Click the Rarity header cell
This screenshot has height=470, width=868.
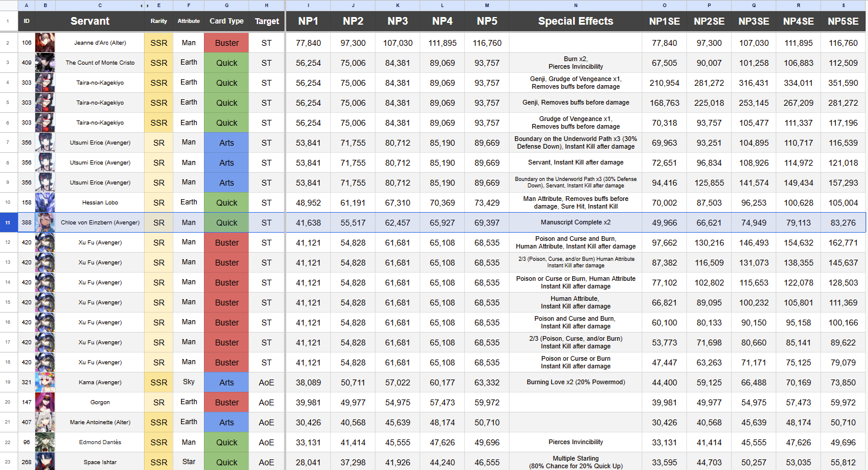159,22
